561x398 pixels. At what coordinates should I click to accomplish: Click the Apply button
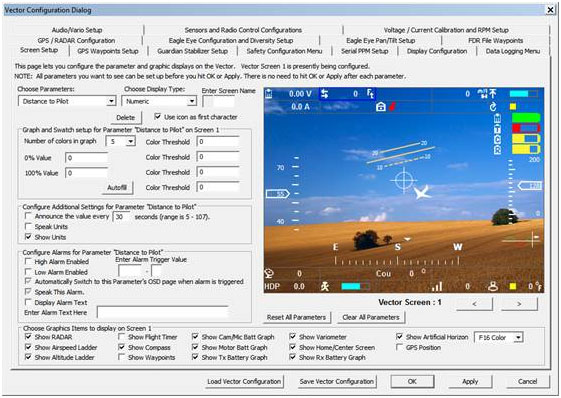click(x=470, y=382)
